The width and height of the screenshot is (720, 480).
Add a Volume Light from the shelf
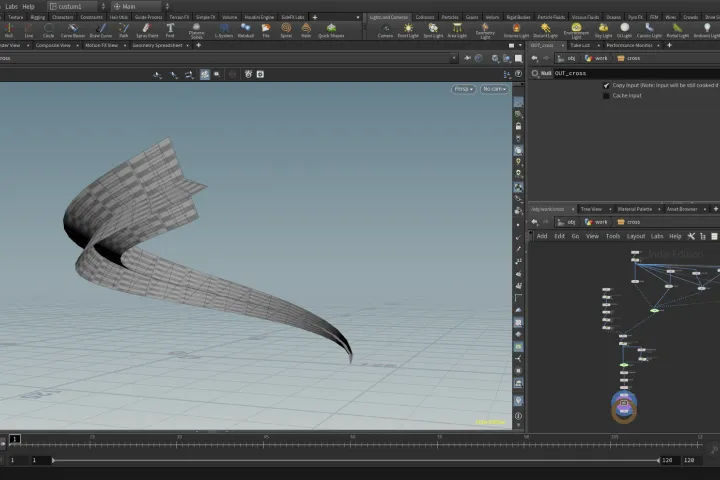(516, 30)
